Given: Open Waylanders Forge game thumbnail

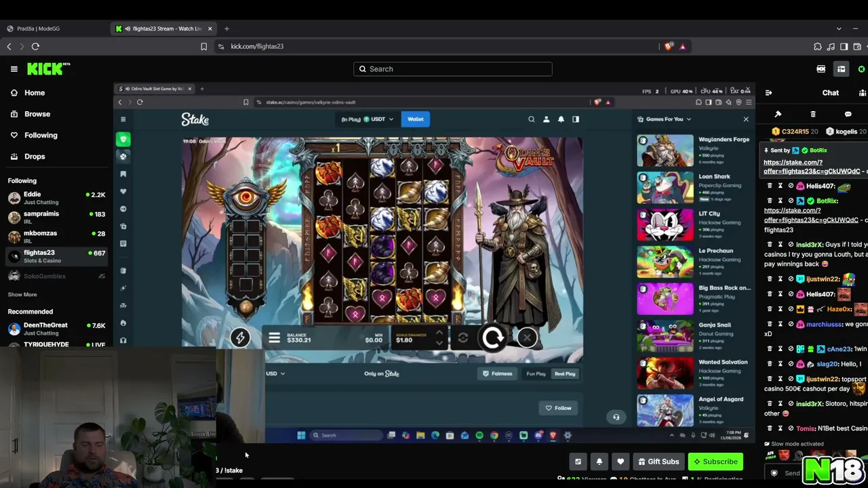Looking at the screenshot, I should [665, 150].
